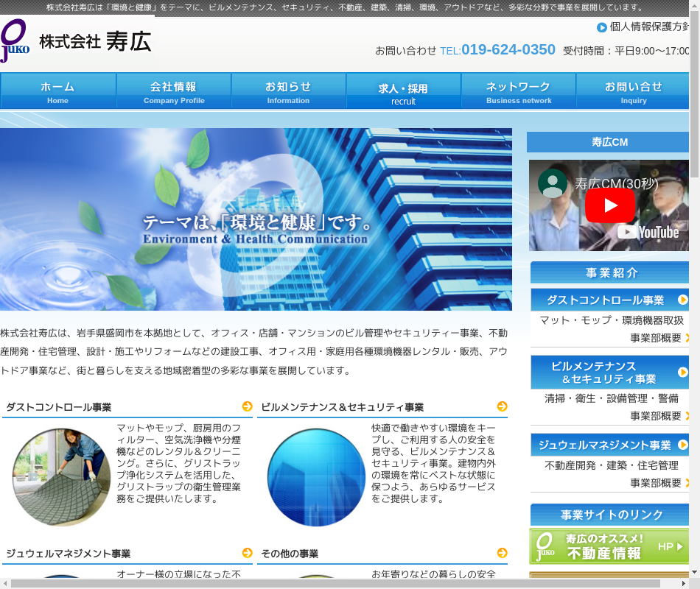This screenshot has width=700, height=589.
Task: Open sidebar ビルメンテナンス＆セキュリティ事業 banner
Action: (x=610, y=373)
